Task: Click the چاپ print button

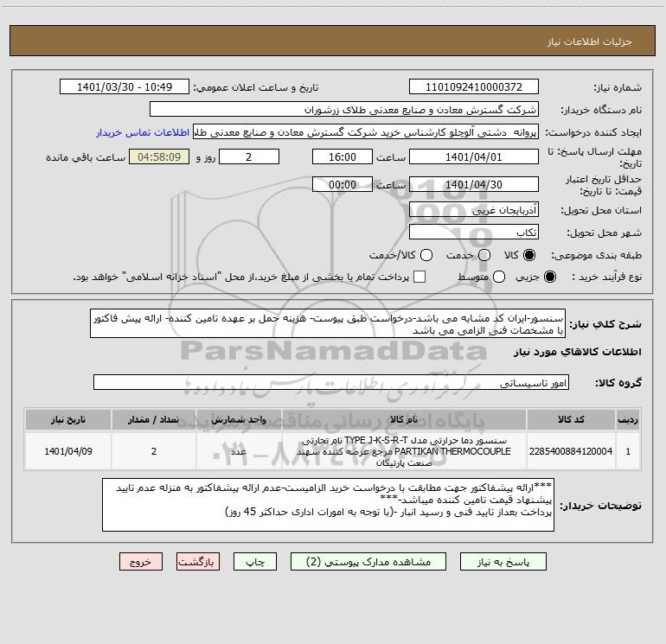Action: (255, 562)
